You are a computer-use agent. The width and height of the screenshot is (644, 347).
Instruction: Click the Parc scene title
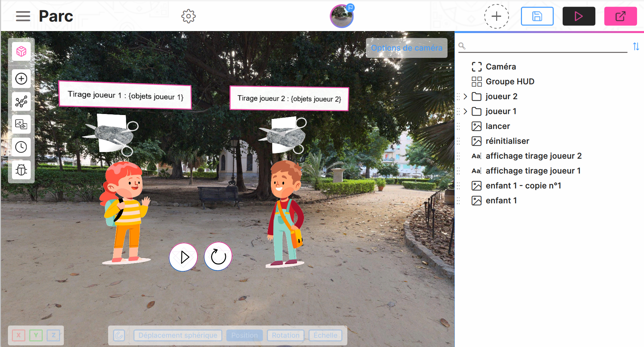pos(56,16)
